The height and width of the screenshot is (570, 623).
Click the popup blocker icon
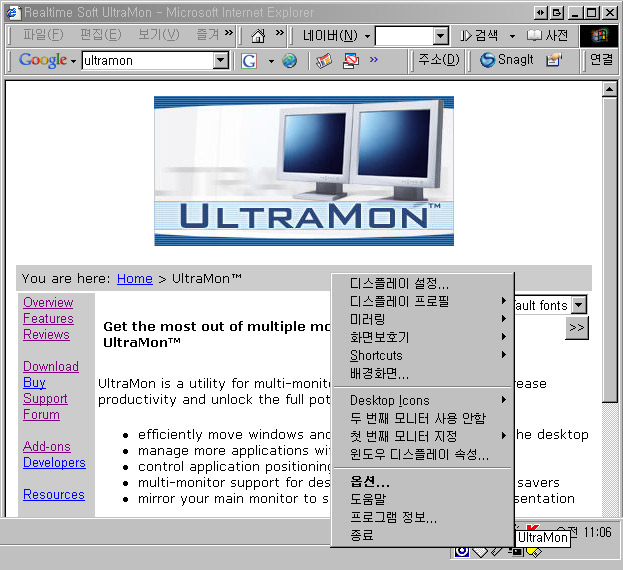point(350,61)
